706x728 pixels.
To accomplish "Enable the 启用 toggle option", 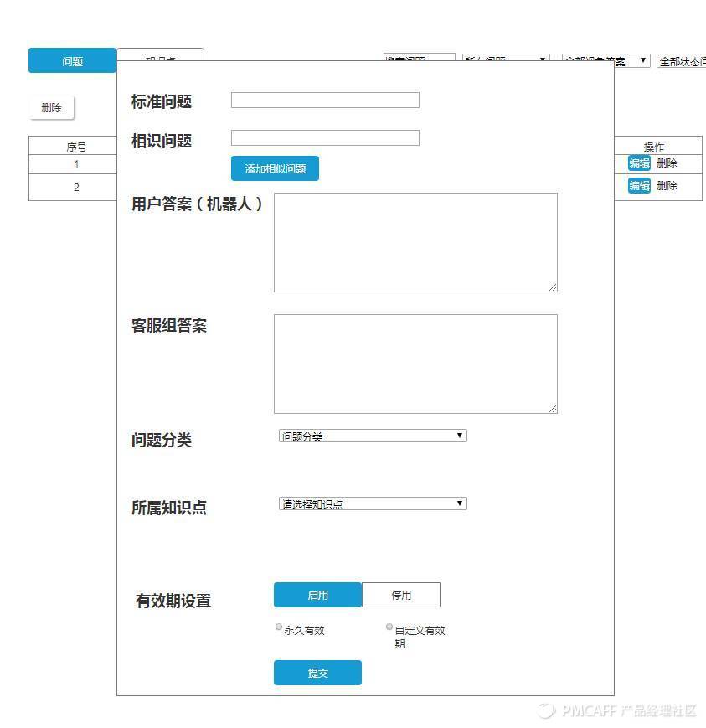I will [x=317, y=595].
